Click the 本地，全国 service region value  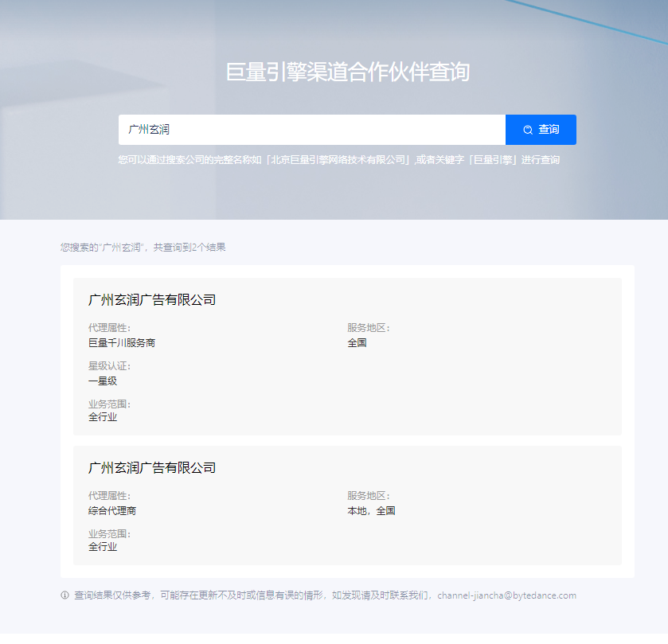[371, 511]
